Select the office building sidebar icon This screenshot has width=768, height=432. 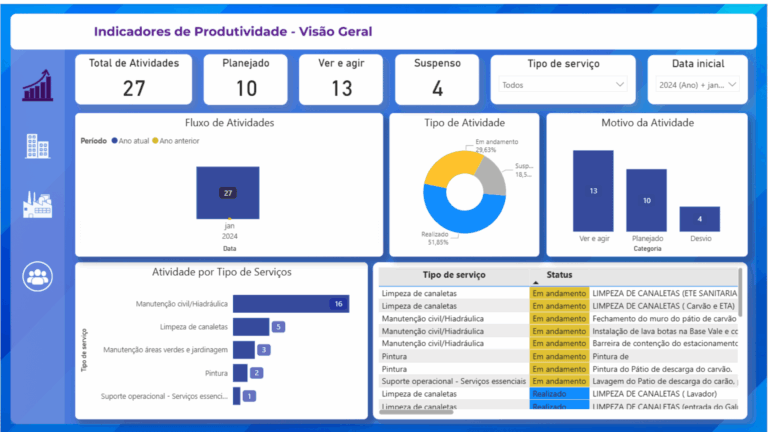pos(38,146)
